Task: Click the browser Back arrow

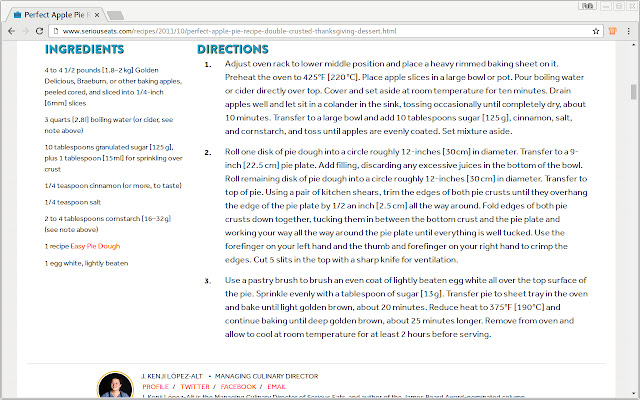Action: click(11, 31)
